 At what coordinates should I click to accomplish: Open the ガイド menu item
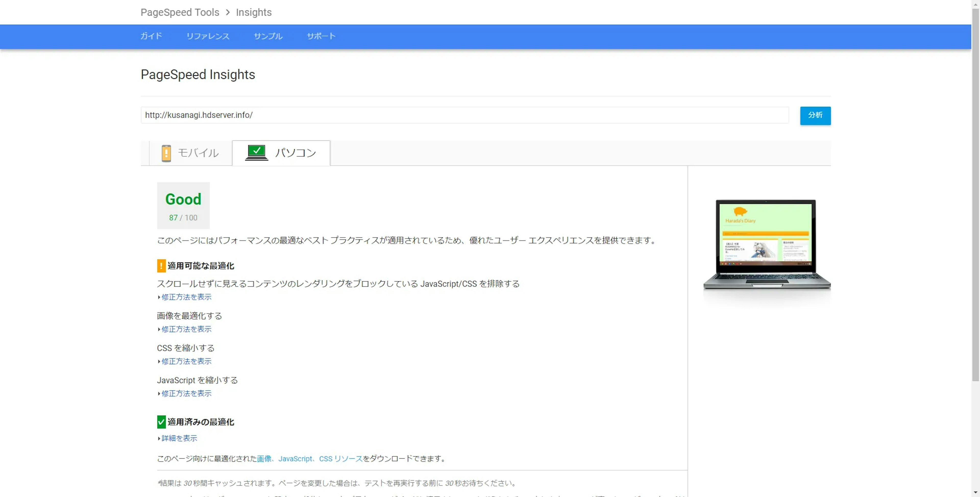151,36
